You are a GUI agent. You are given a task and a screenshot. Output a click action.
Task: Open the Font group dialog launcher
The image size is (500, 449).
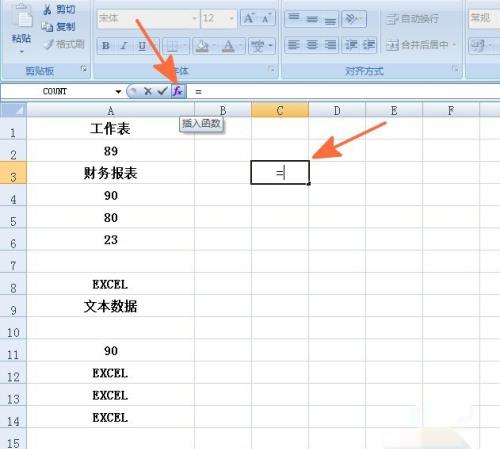click(x=272, y=69)
